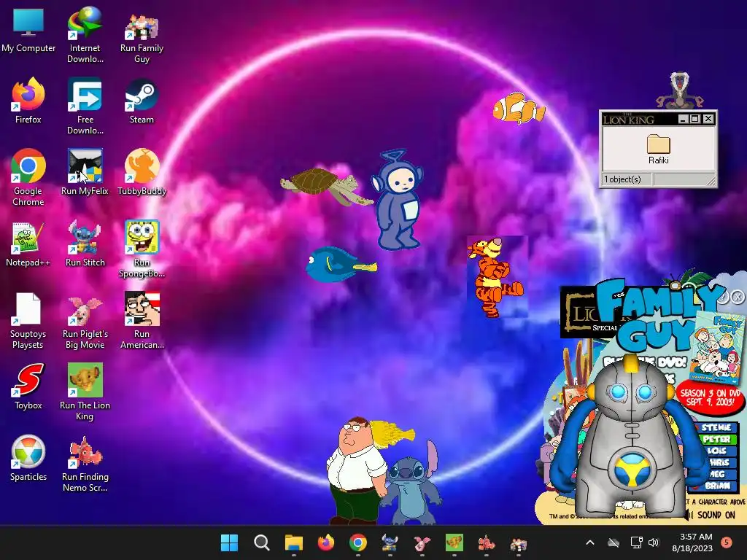Open the My Computer desktop icon
Viewport: 747px width, 560px height.
coord(28,30)
